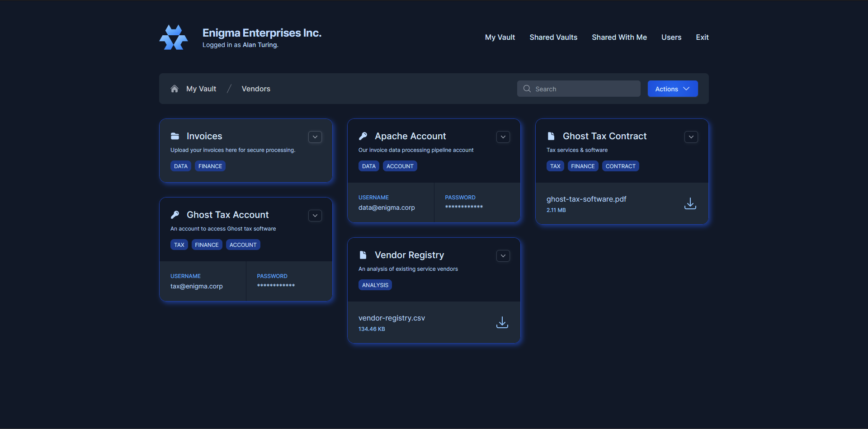This screenshot has width=868, height=429.
Task: Click username data@enigma.corp
Action: pyautogui.click(x=387, y=207)
